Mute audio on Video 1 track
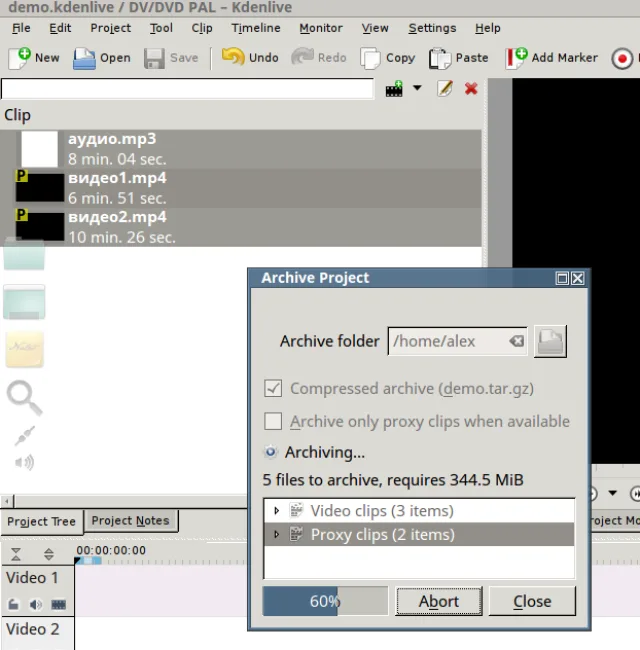Image resolution: width=640 pixels, height=650 pixels. pos(36,604)
